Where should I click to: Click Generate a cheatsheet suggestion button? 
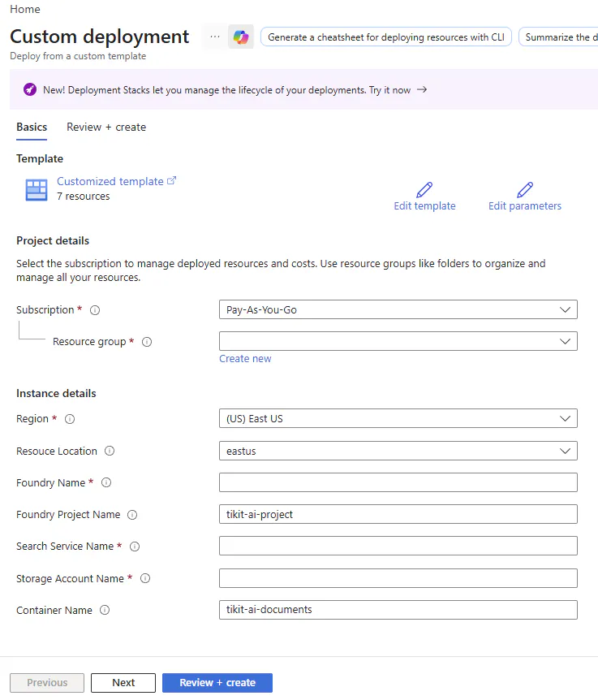(386, 37)
